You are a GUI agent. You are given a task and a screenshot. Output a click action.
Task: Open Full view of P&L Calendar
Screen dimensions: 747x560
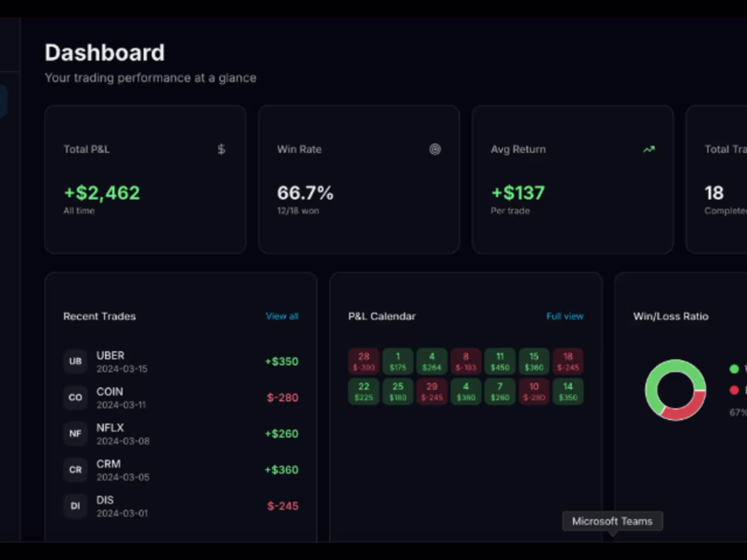(564, 316)
